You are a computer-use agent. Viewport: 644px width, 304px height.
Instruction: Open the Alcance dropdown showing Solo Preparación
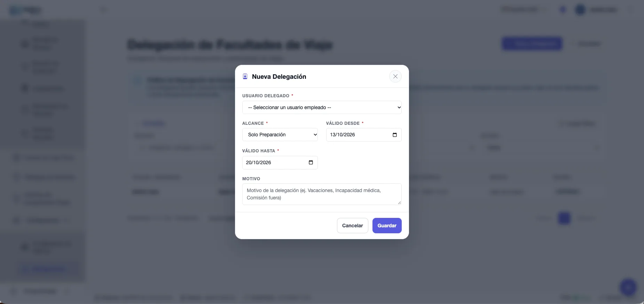(280, 135)
